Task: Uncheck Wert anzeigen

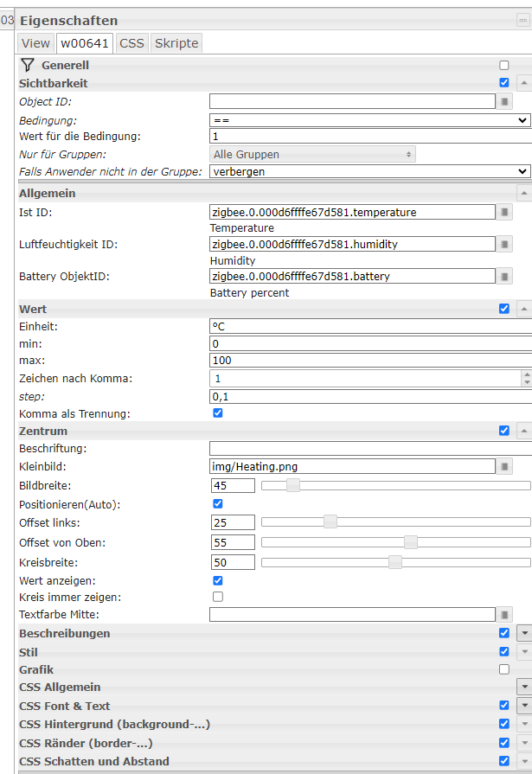Action: (218, 580)
